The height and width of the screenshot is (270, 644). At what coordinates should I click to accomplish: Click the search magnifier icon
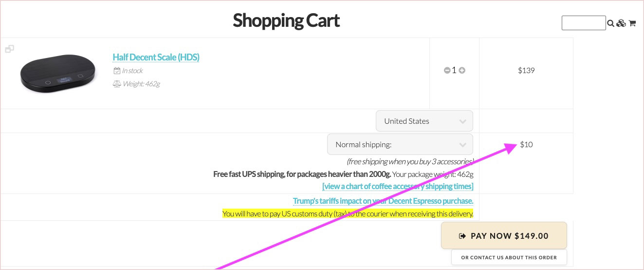pyautogui.click(x=610, y=23)
